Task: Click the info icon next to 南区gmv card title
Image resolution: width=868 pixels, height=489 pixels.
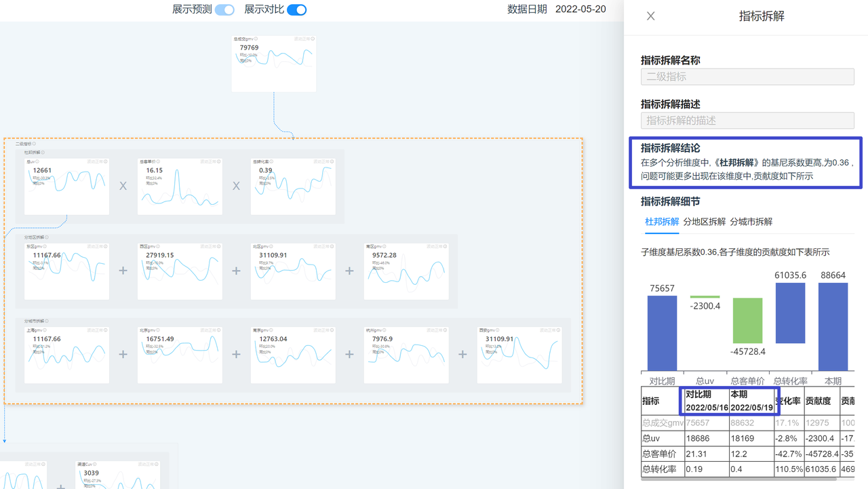Action: click(384, 247)
